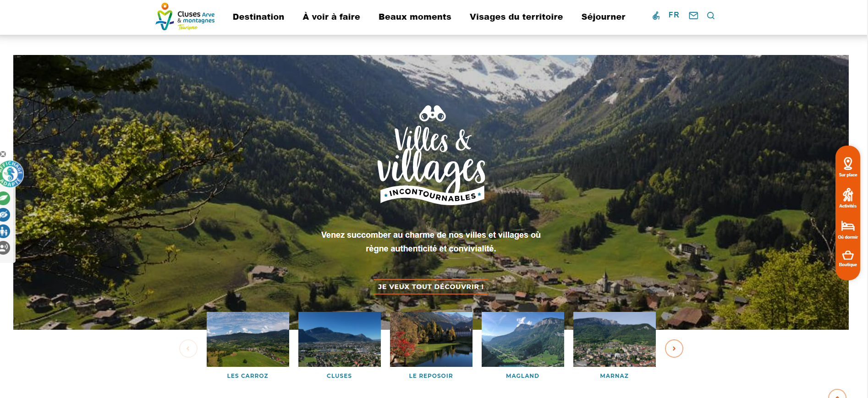This screenshot has width=868, height=398.
Task: Open the accessibility wheelchair icon
Action: click(656, 16)
